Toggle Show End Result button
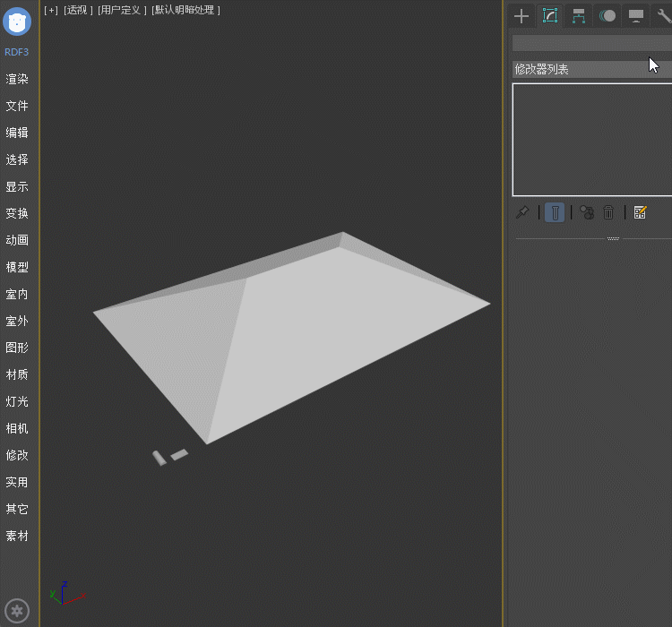 pyautogui.click(x=555, y=212)
